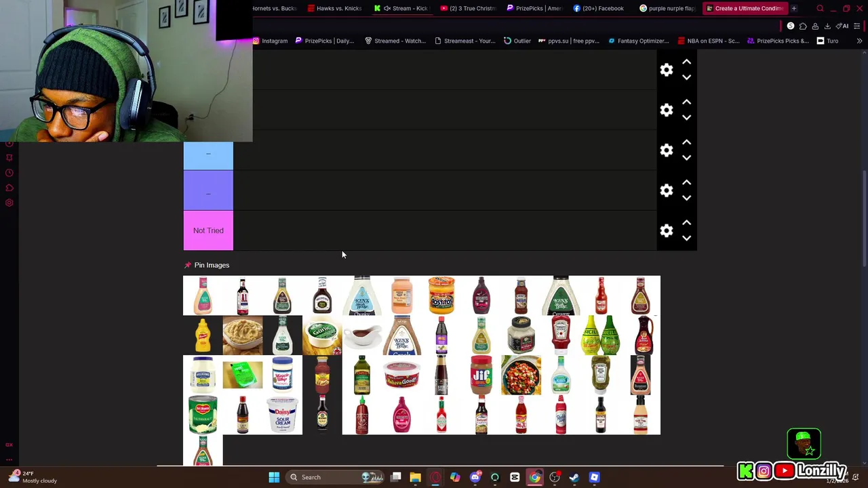Select the purple tier label cell
868x488 pixels.
pyautogui.click(x=208, y=190)
